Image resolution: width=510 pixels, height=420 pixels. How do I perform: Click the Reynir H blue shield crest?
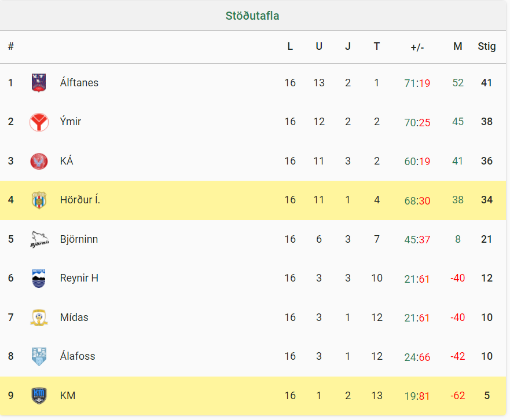(x=39, y=279)
